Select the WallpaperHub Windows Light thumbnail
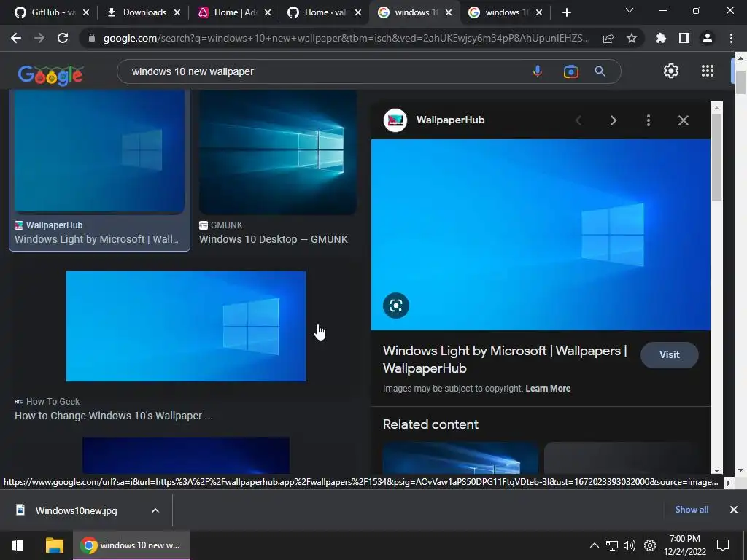Image resolution: width=747 pixels, height=560 pixels. [x=99, y=151]
